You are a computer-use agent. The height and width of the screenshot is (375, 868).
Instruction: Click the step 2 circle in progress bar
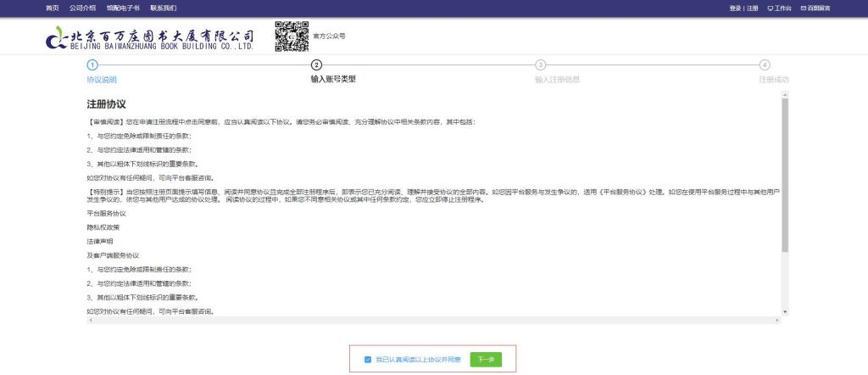point(316,64)
